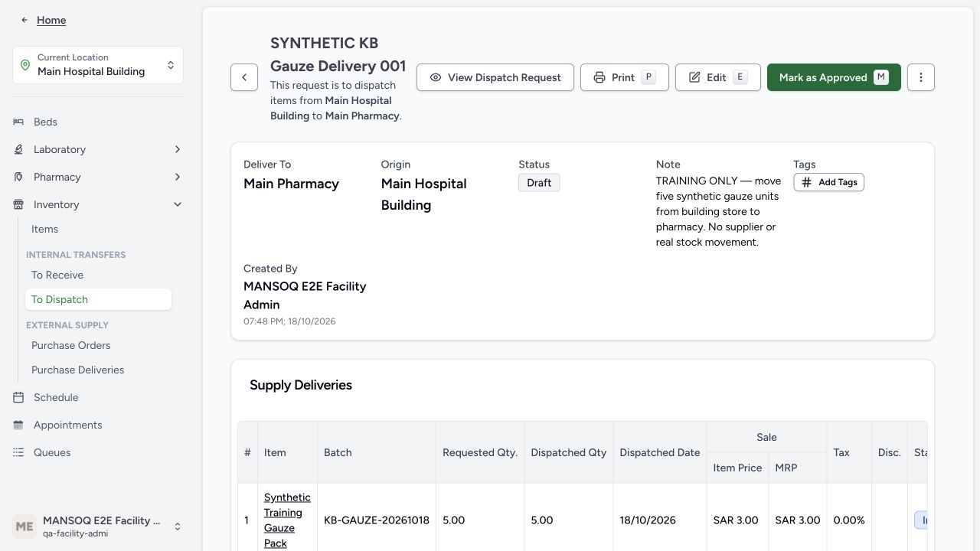Click View Dispatch Request button
The height and width of the screenshot is (551, 980).
(x=495, y=77)
